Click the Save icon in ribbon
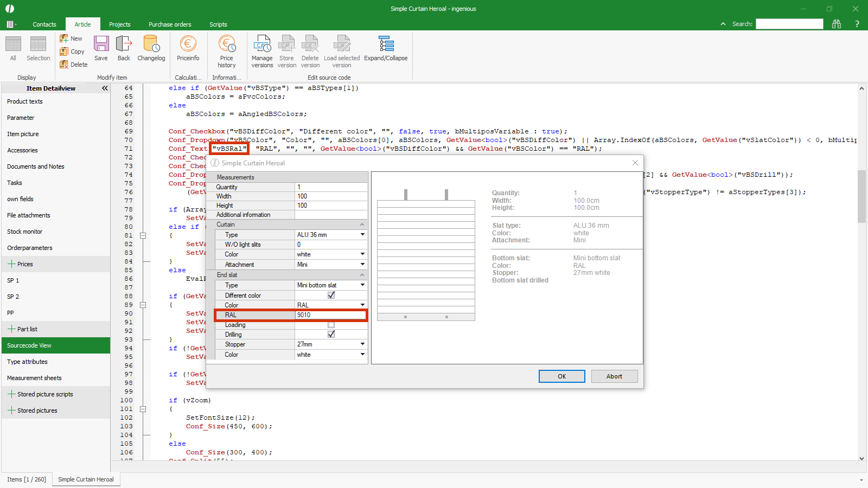The image size is (868, 488). pyautogui.click(x=101, y=48)
